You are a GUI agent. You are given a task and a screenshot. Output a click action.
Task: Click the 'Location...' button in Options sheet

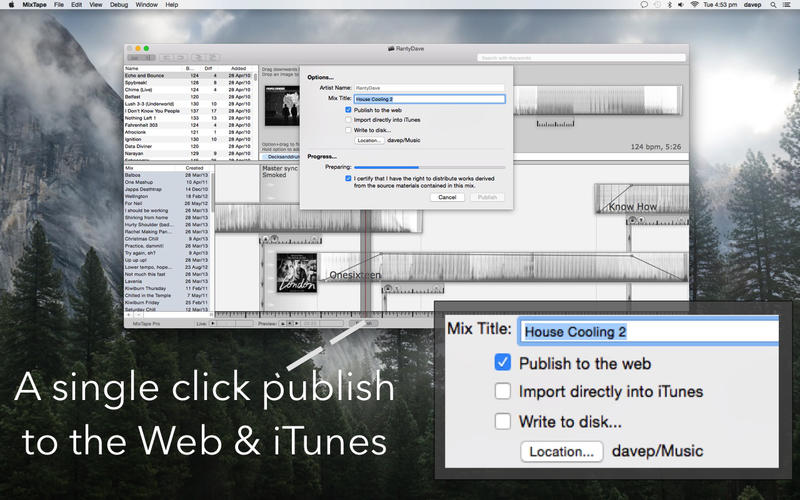(369, 140)
